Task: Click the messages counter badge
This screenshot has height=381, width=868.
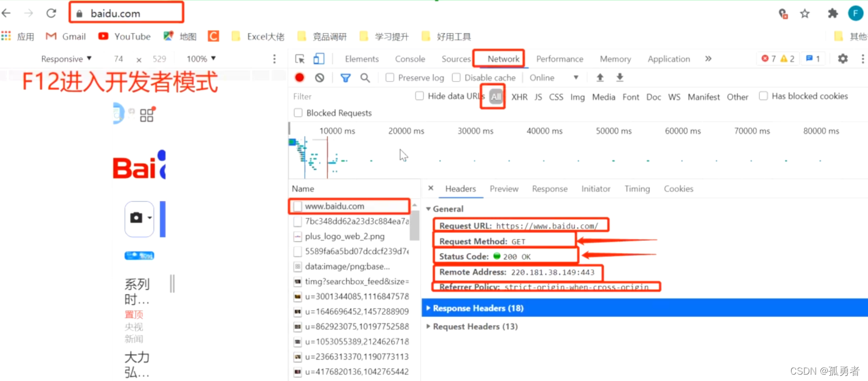Action: click(812, 59)
